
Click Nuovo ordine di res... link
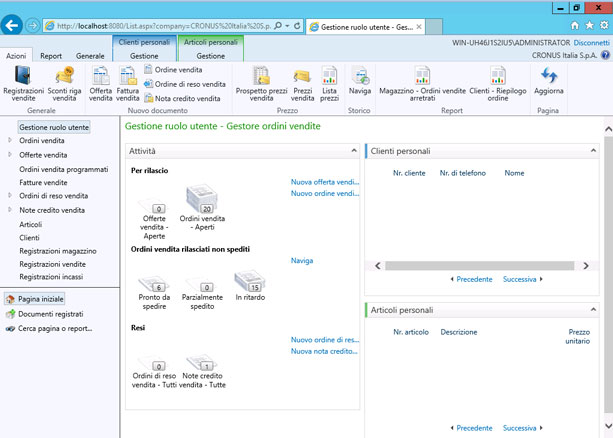(x=324, y=340)
